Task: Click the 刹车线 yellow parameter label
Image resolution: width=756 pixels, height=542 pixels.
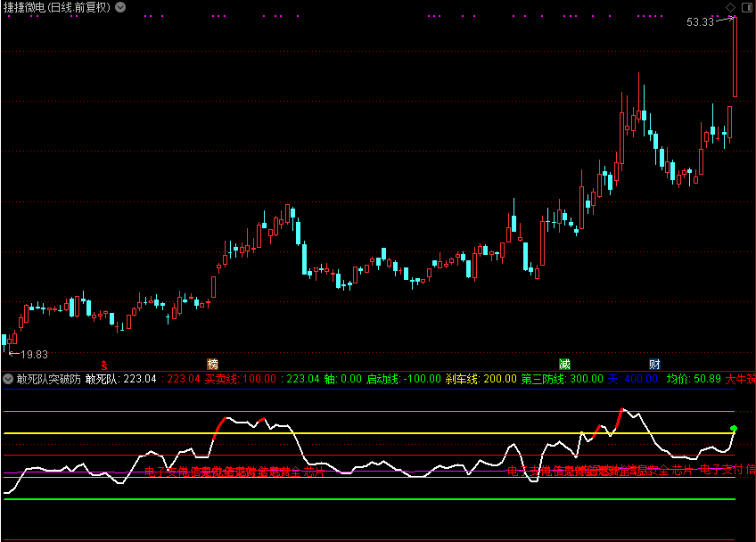Action: [x=463, y=379]
